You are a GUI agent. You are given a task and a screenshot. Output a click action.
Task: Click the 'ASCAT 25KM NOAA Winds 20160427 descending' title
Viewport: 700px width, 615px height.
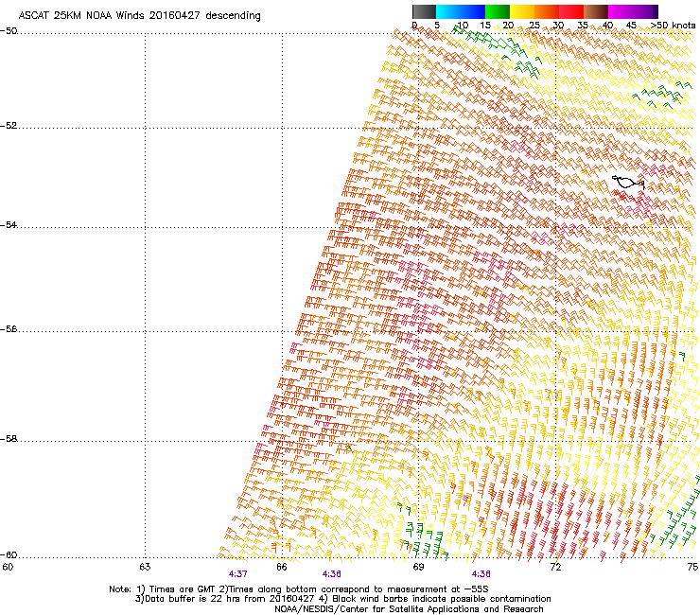click(139, 16)
